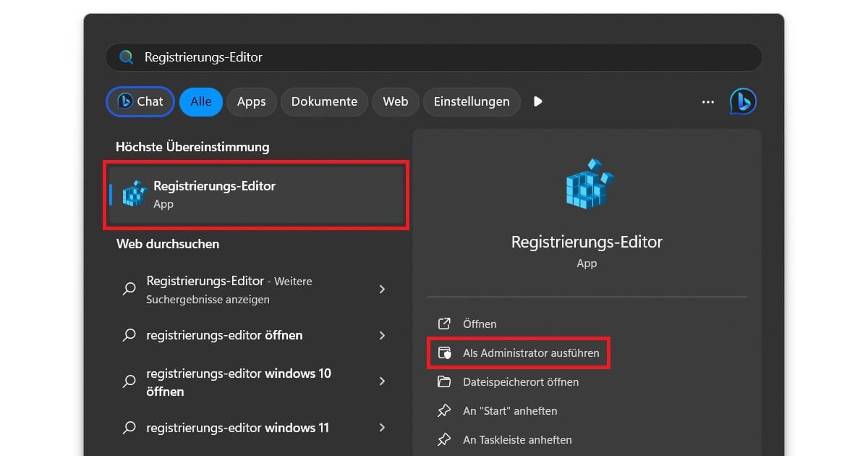868x456 pixels.
Task: Open the Dokumente search filter
Action: 324,101
